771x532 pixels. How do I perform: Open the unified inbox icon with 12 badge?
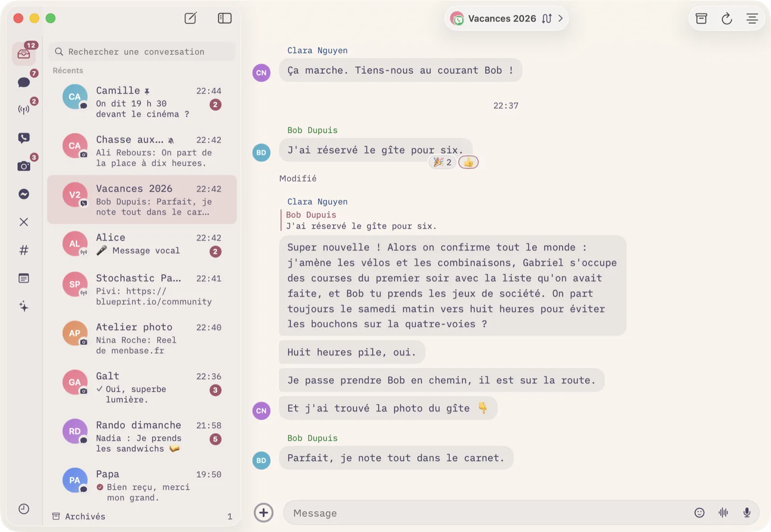24,53
